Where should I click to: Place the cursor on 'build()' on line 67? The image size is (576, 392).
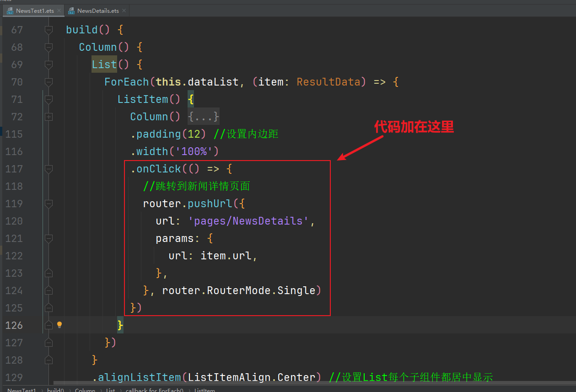[x=88, y=30]
